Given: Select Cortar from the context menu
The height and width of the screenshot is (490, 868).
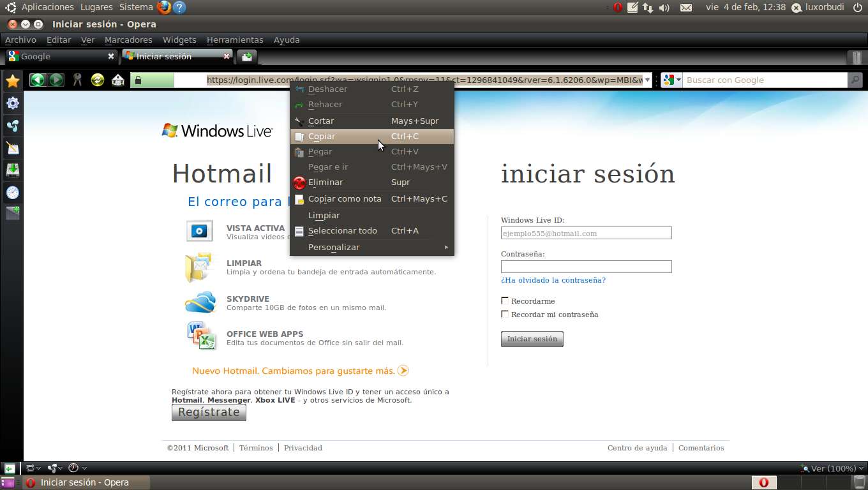Looking at the screenshot, I should pos(372,121).
